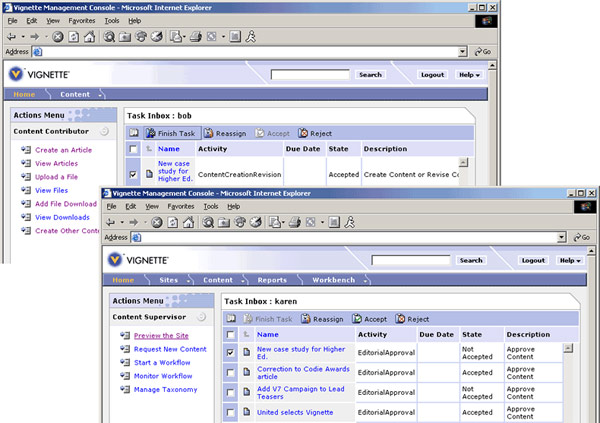Open the Create an Article link
Viewport: 600px width, 423px height.
pos(64,150)
